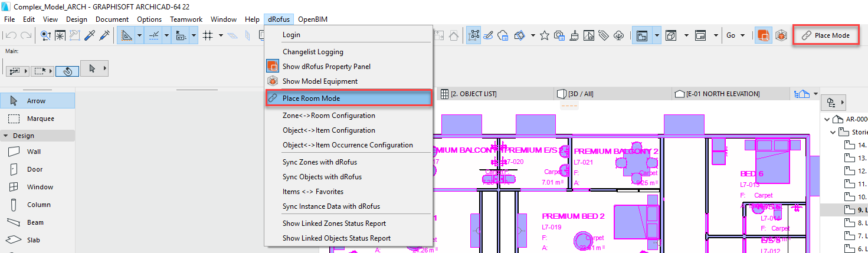868x253 pixels.
Task: Open dropdown next to layout window icon
Action: tap(716, 35)
